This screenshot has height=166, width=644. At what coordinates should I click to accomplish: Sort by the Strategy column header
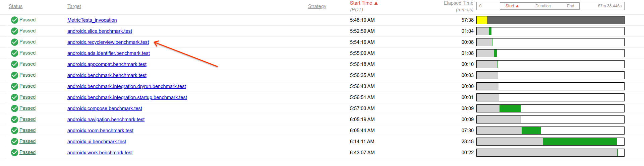317,6
